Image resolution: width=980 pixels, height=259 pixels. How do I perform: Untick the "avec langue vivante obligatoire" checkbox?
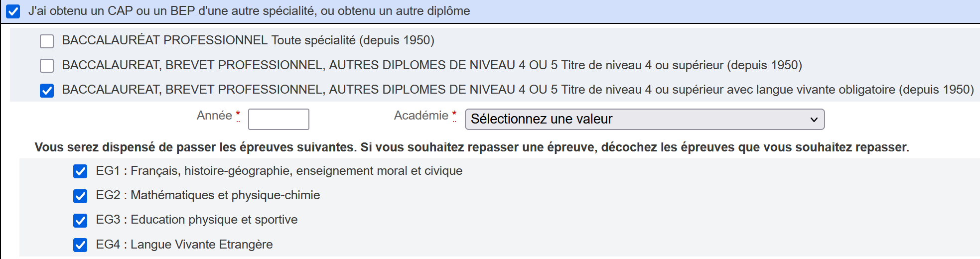point(47,90)
